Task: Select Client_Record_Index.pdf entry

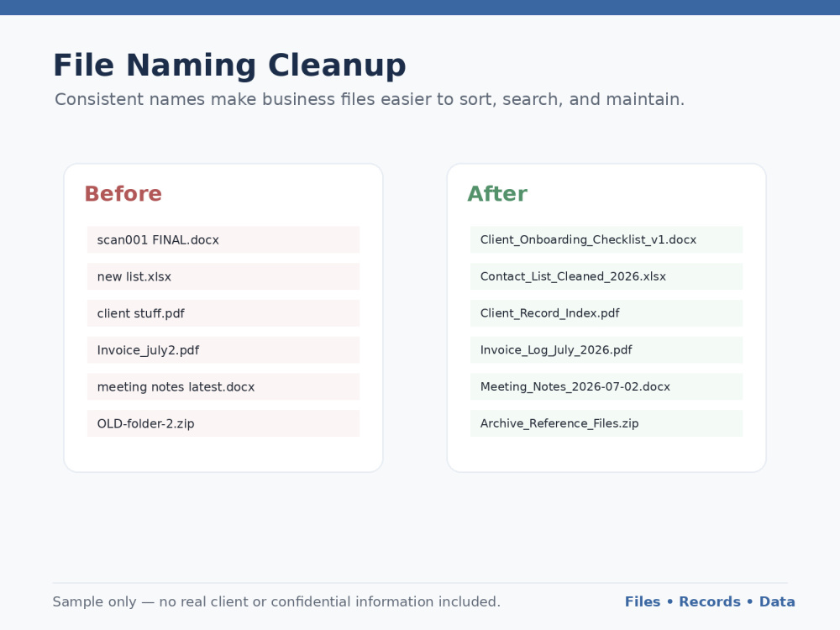Action: 606,312
